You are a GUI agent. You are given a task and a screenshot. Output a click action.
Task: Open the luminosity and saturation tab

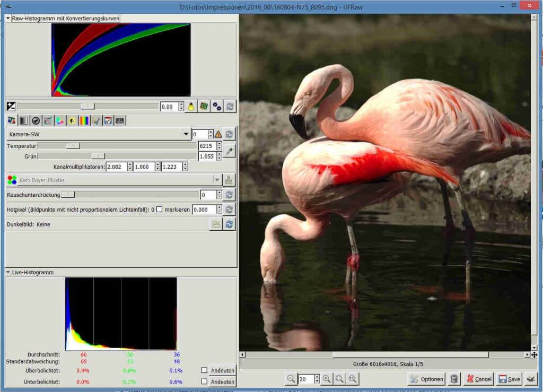[x=72, y=120]
